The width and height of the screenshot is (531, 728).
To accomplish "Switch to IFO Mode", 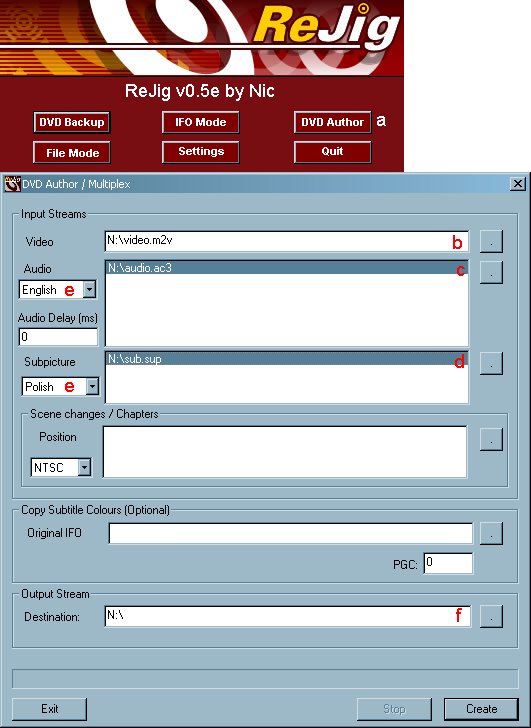I will tap(201, 123).
